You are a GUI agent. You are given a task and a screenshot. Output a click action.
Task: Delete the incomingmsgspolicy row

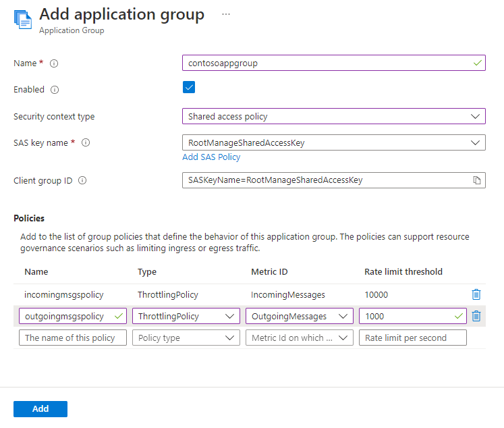[x=476, y=294]
